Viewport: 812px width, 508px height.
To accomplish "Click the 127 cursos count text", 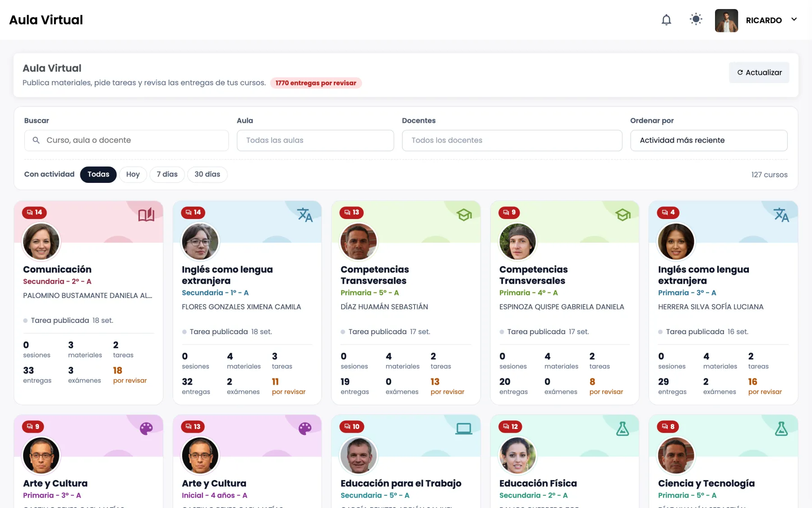I will 769,175.
